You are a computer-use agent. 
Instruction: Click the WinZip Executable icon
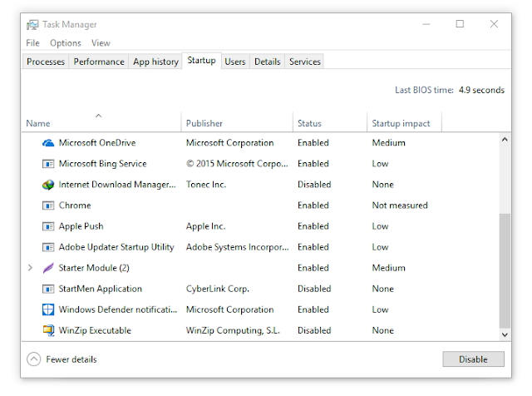point(48,330)
